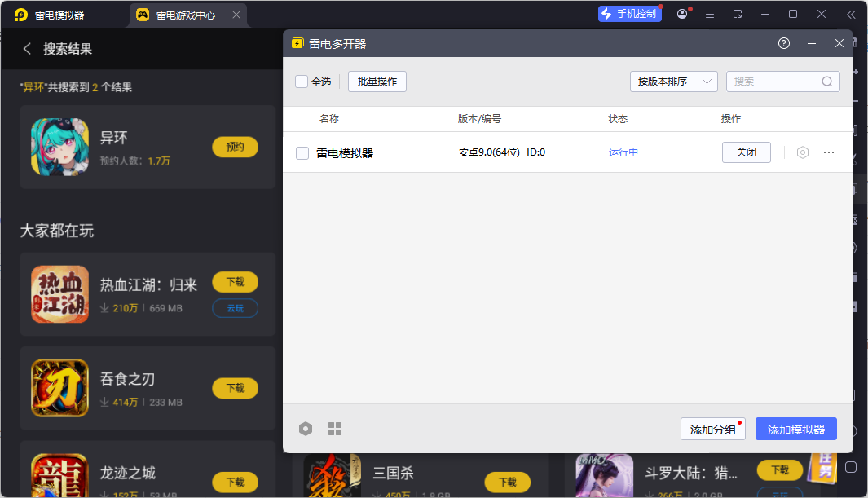Image resolution: width=868 pixels, height=498 pixels.
Task: Download 热血江湖：归来
Action: 236,282
